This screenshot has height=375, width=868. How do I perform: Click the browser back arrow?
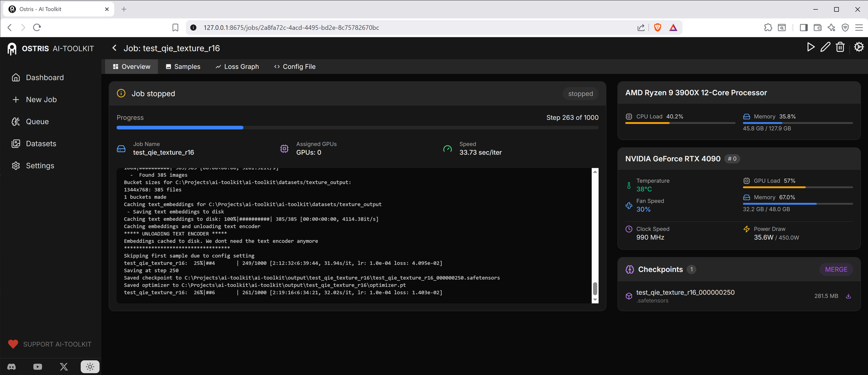coord(10,28)
